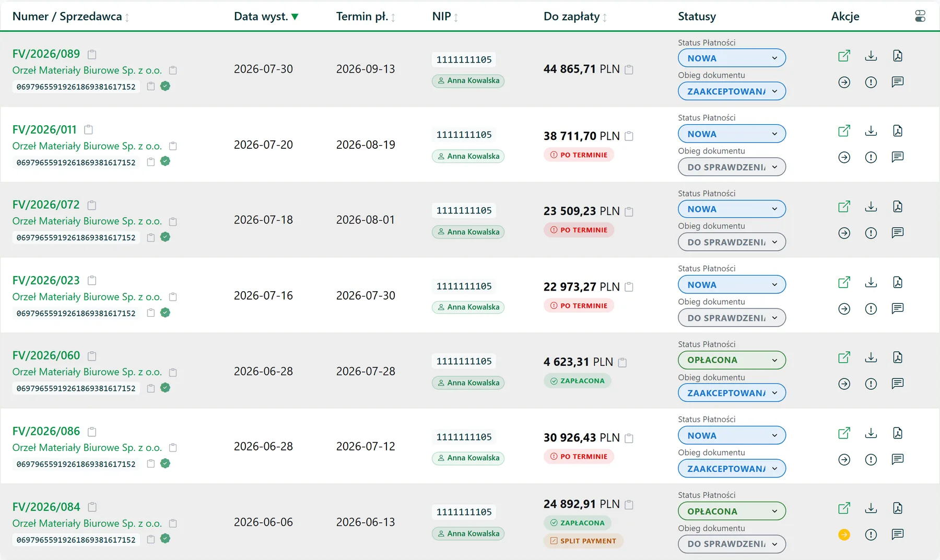The width and height of the screenshot is (940, 560).
Task: Click verified badge under FV/2026/011 account number
Action: tap(165, 161)
